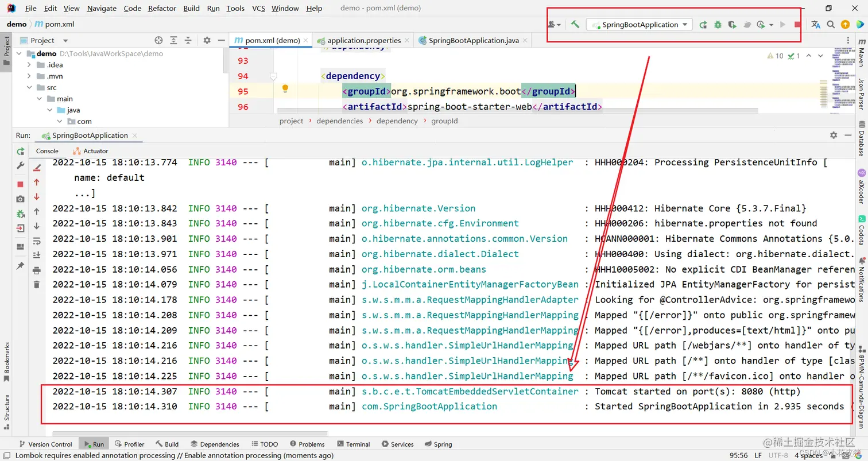Expand all in Project tool window
868x461 pixels.
[173, 40]
